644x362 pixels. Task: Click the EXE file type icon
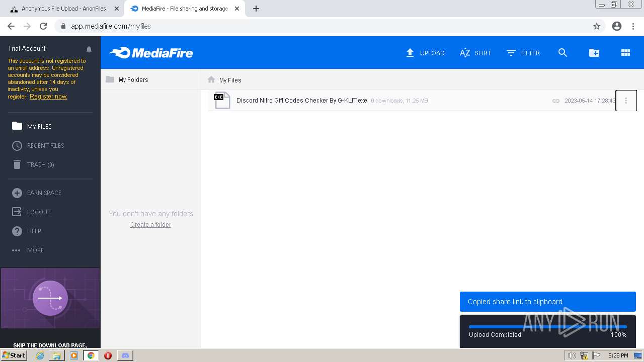221,100
